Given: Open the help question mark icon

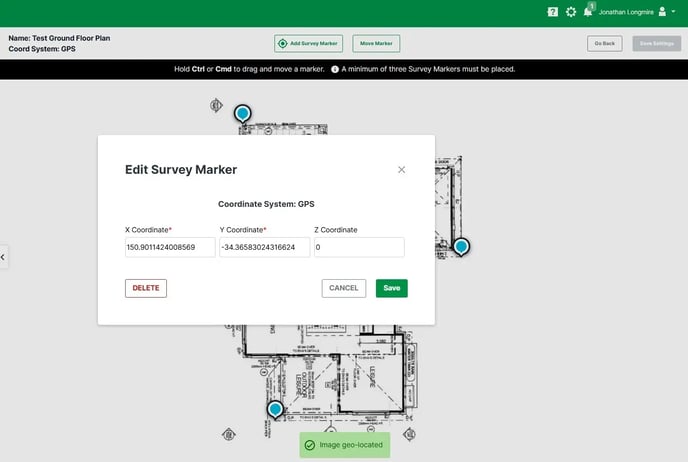Looking at the screenshot, I should pos(553,12).
